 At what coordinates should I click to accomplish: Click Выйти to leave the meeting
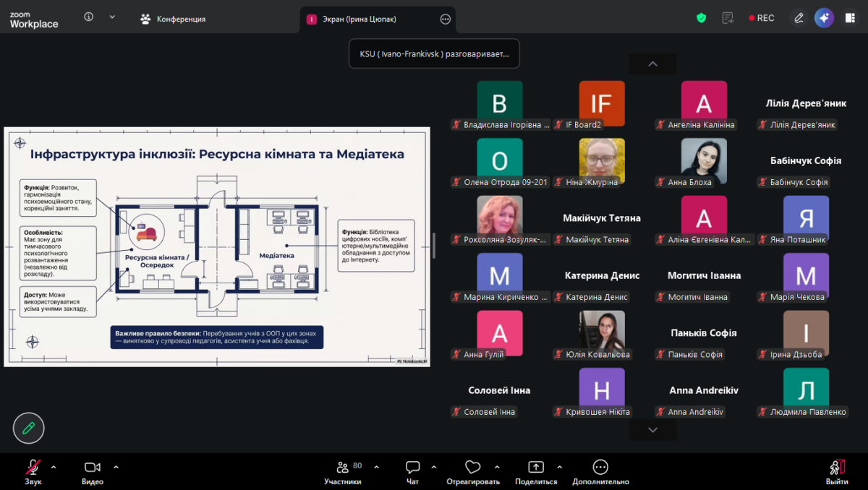[x=837, y=472]
